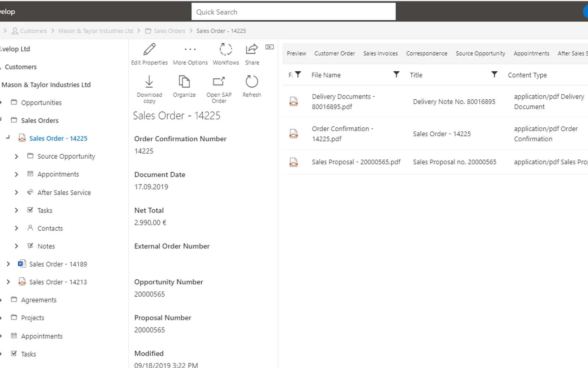Expand the Notes node
Image resolution: width=588 pixels, height=368 pixels.
pyautogui.click(x=16, y=246)
